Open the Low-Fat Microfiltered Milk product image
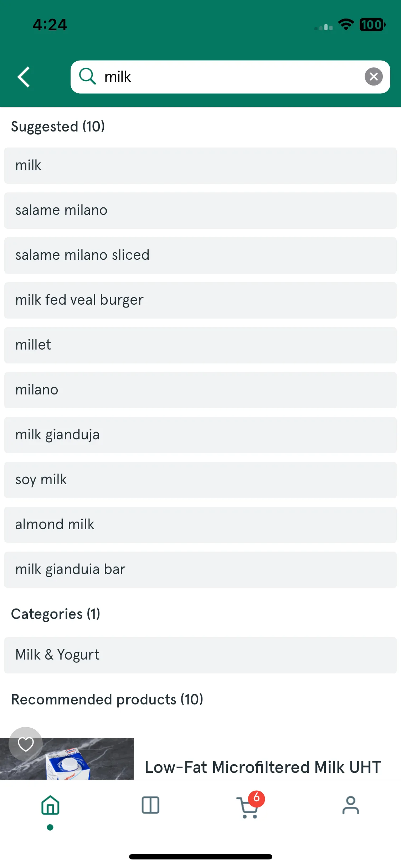Viewport: 401px width, 868px height. click(x=67, y=759)
